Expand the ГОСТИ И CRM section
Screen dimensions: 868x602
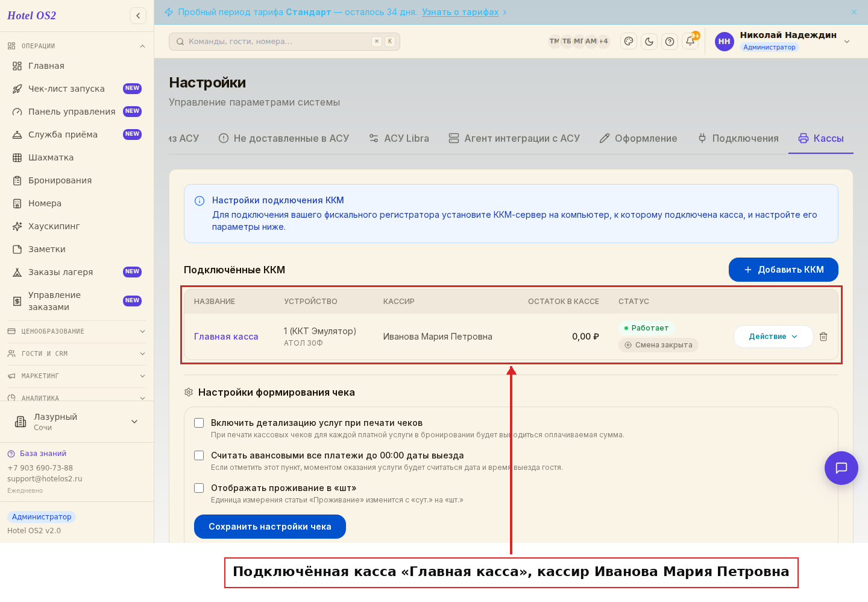point(77,353)
